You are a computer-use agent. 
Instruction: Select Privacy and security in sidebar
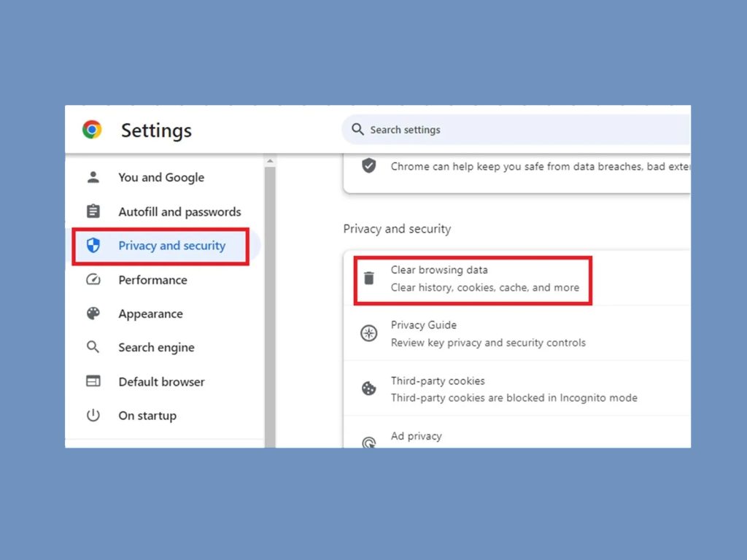click(x=164, y=246)
